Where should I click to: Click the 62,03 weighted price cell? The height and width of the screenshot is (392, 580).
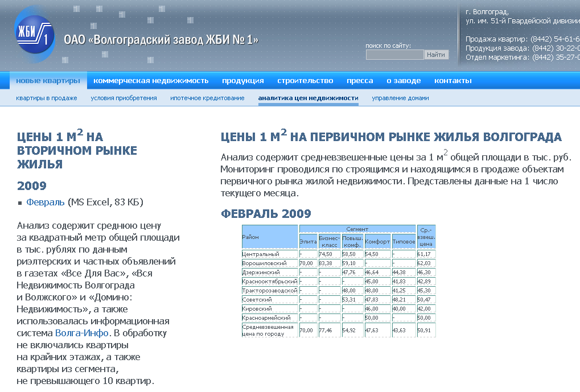point(426,263)
